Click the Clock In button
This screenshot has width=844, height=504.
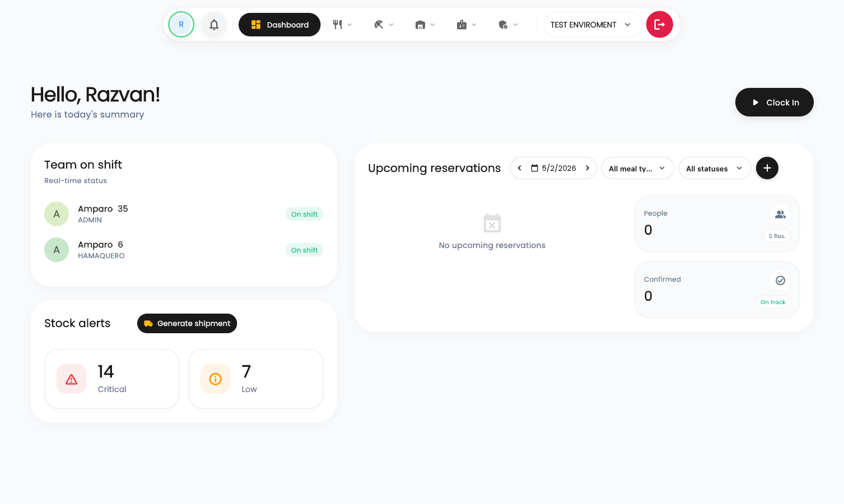point(774,102)
